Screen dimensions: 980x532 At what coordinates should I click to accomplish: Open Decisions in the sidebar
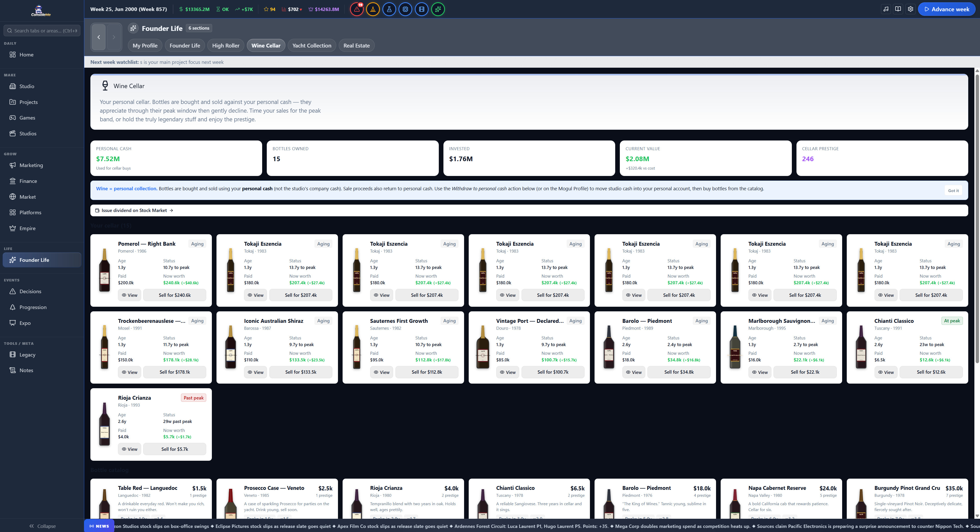tap(42, 291)
